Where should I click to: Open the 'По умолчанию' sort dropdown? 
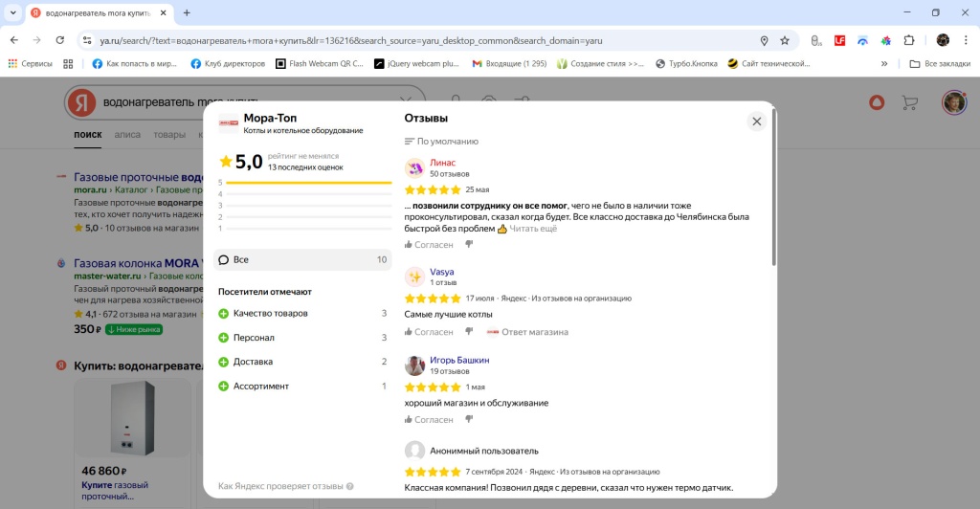pyautogui.click(x=441, y=142)
